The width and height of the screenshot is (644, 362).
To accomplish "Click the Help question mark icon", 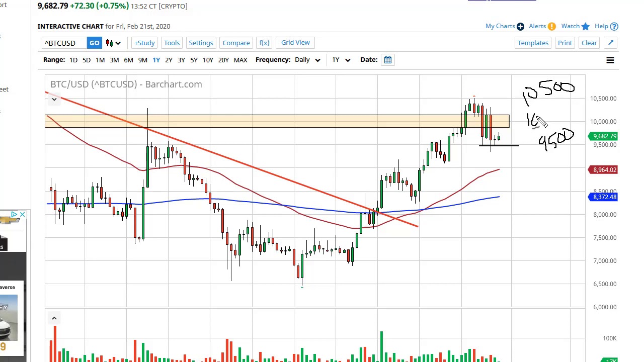I will (x=614, y=26).
